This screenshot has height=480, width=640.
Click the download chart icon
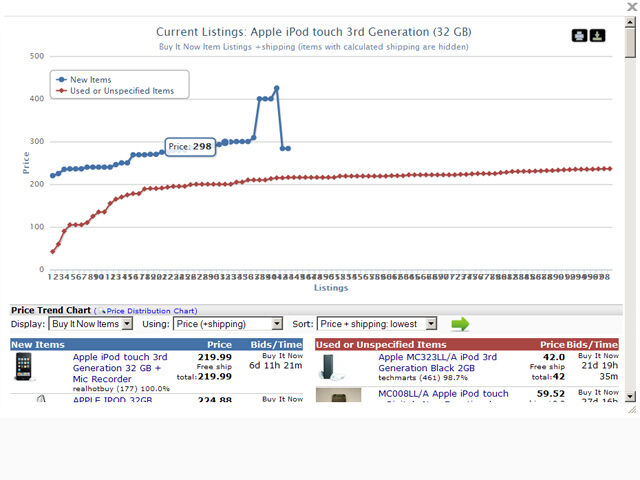[598, 36]
